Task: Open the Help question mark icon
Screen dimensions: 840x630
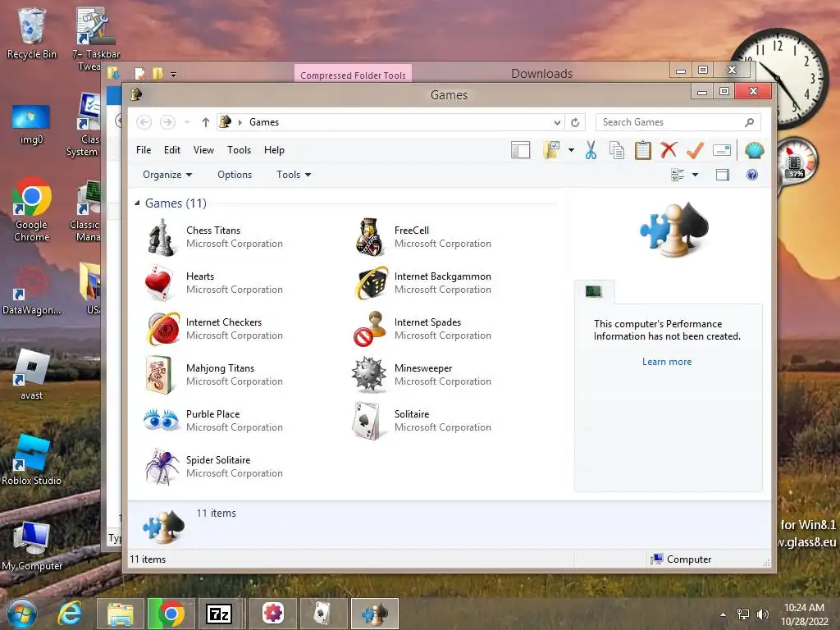Action: [x=752, y=175]
